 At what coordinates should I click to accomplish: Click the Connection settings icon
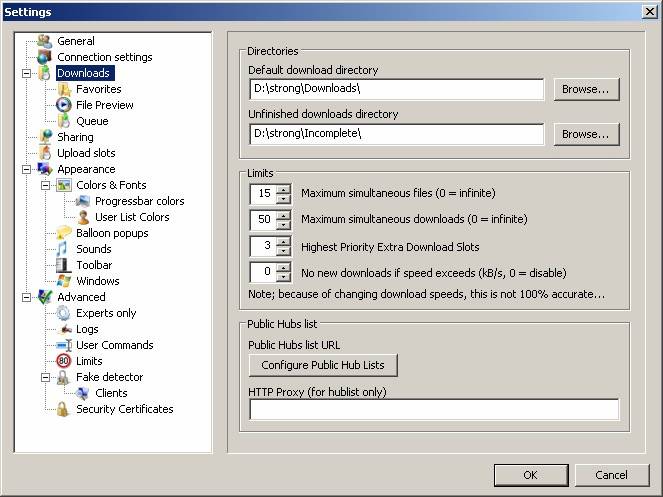(44, 57)
